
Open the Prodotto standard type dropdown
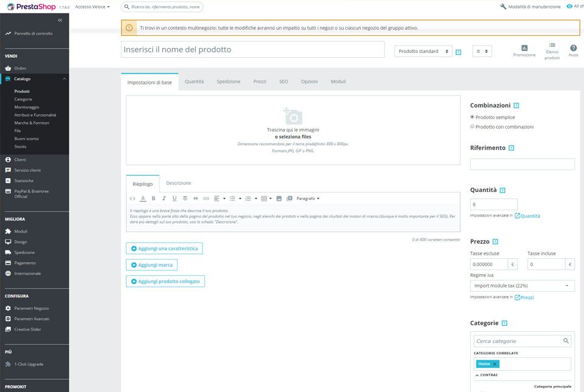pyautogui.click(x=423, y=51)
